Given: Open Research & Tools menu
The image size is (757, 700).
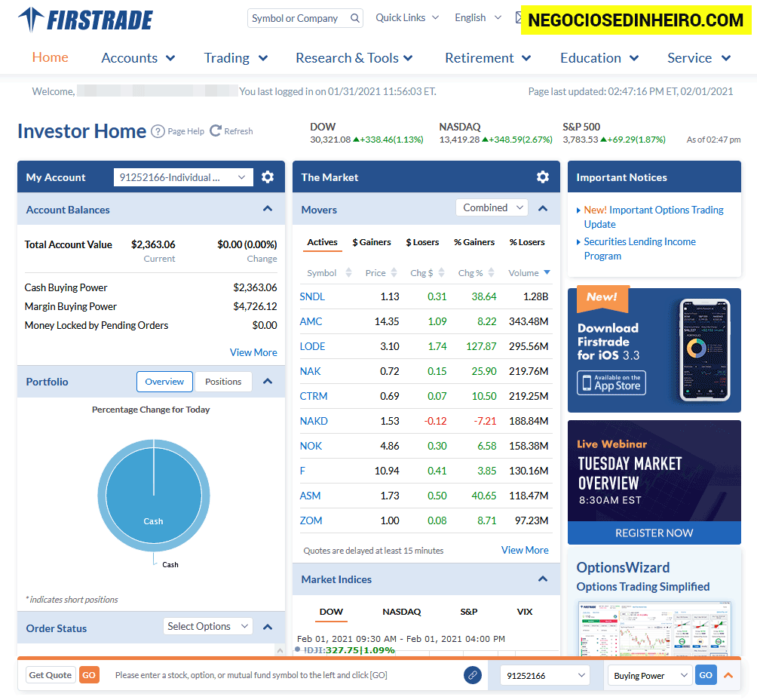Looking at the screenshot, I should pos(354,58).
